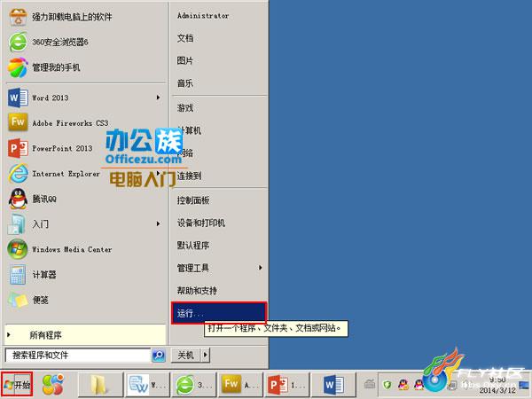Screen dimensions: 532x399
Task: Click the search magnifier icon
Action: click(159, 356)
